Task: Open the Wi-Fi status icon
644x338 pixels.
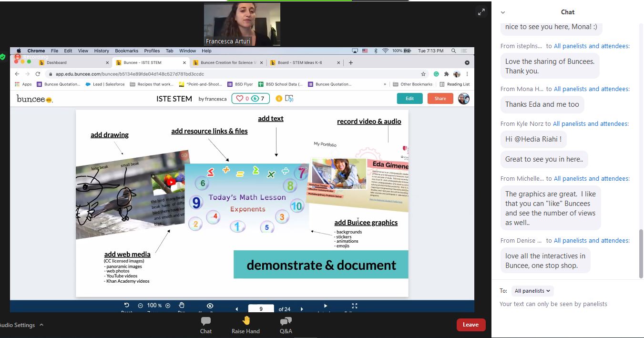Action: pos(385,51)
